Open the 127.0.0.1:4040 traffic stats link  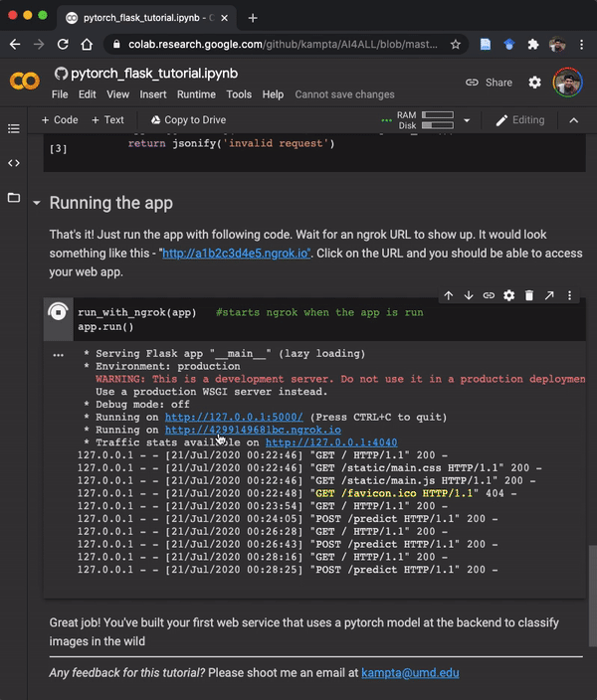331,442
